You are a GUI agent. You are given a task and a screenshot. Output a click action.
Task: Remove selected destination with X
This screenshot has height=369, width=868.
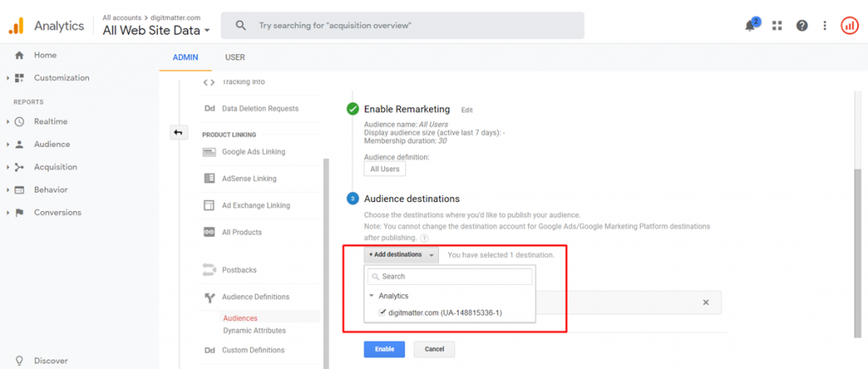(x=706, y=303)
